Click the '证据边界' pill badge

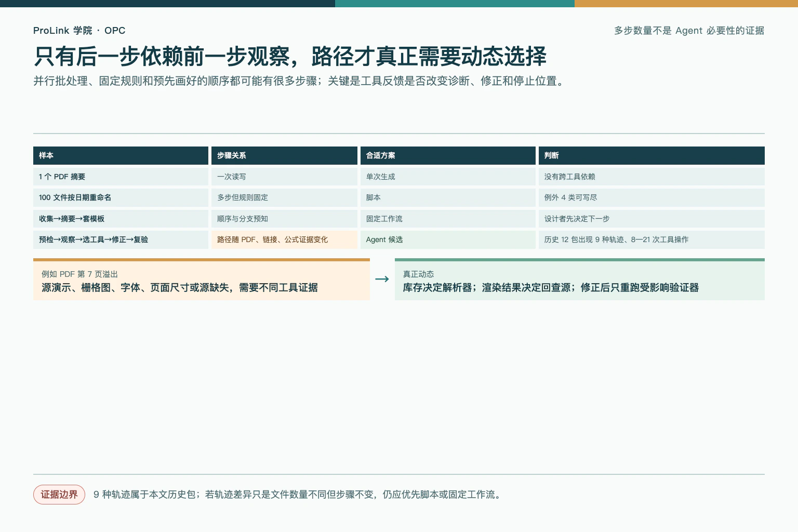tap(59, 495)
